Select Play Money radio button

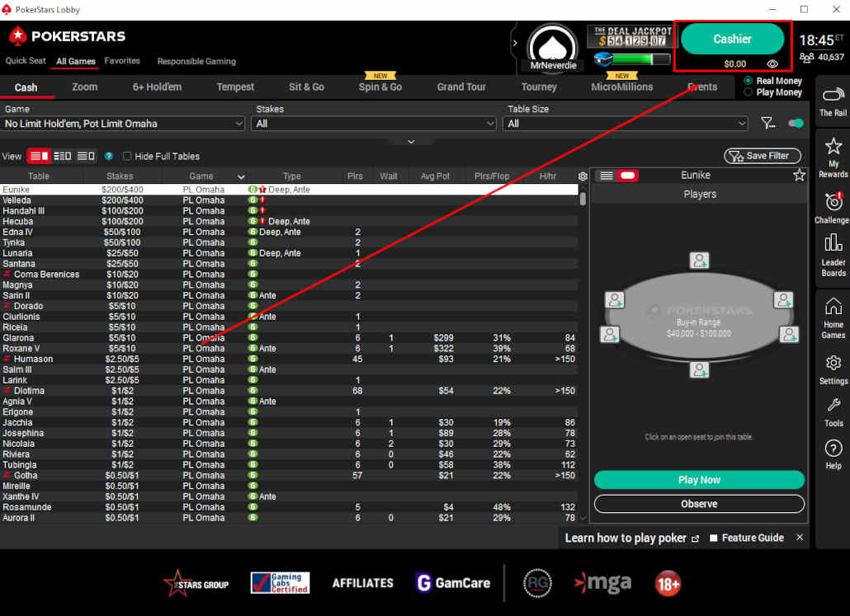tap(748, 92)
